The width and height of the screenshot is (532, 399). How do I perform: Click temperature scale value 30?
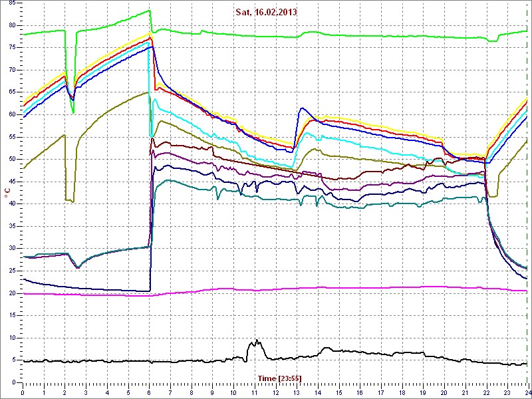[x=12, y=248]
